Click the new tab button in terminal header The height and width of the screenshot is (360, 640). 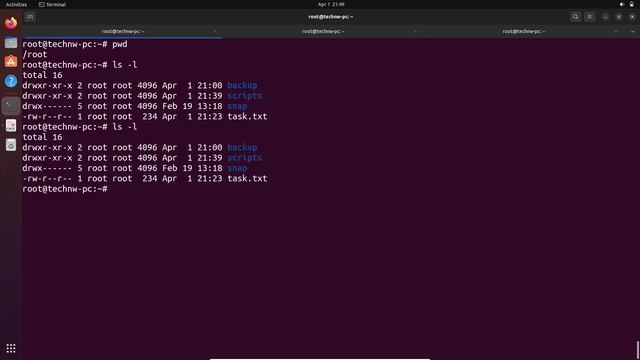point(30,17)
